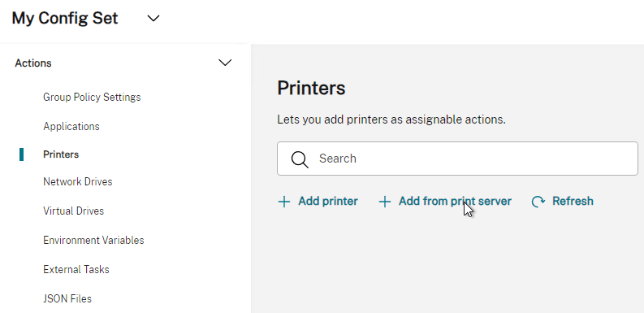Click the plus icon beside Add printer
644x313 pixels.
point(283,202)
